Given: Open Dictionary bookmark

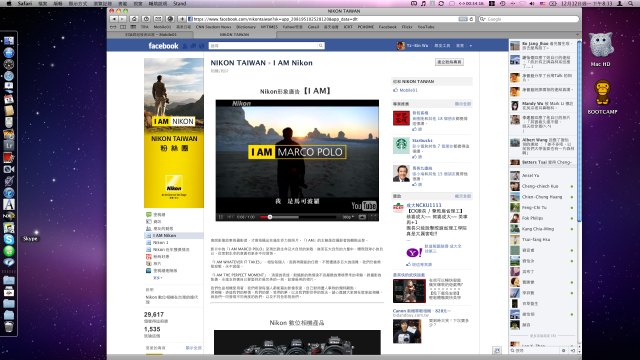Looking at the screenshot, I should click(x=246, y=27).
